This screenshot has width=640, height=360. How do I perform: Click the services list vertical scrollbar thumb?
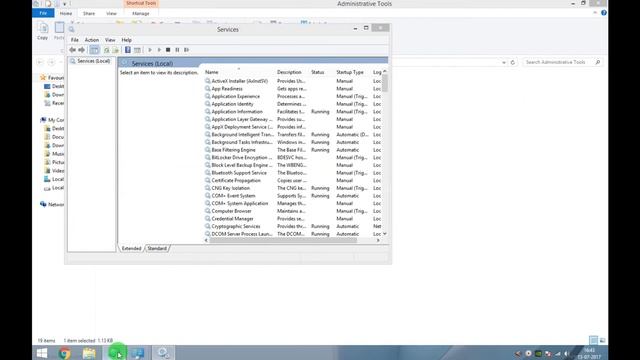pos(384,83)
